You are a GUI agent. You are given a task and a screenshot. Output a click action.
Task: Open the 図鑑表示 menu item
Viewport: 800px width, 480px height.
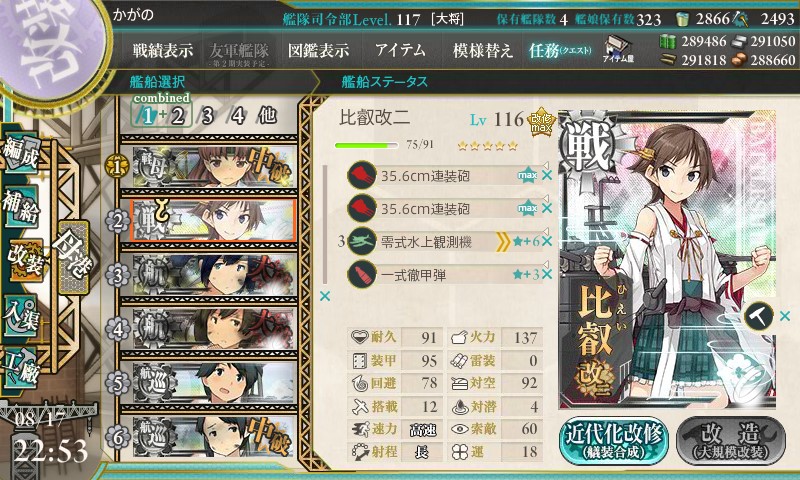[x=318, y=50]
